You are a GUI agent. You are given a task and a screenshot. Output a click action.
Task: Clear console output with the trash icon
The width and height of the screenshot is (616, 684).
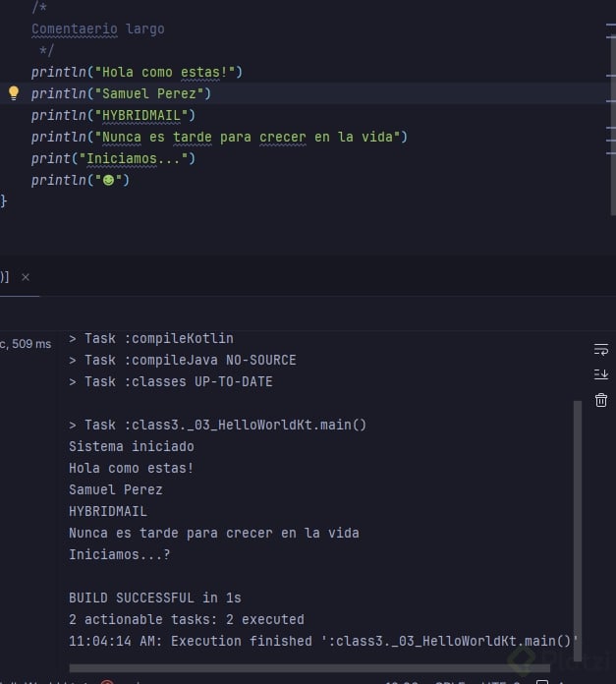click(x=601, y=400)
